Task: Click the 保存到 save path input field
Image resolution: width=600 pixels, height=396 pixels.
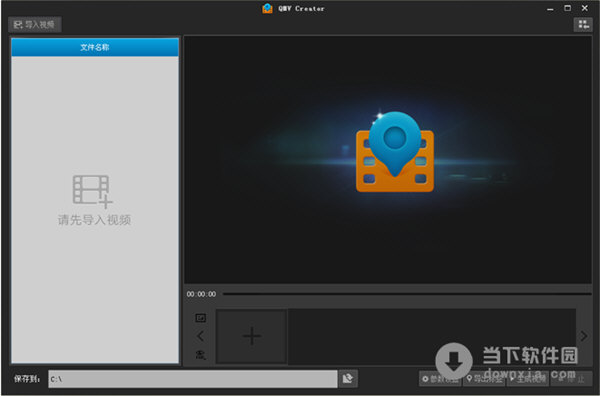Action: coord(193,379)
